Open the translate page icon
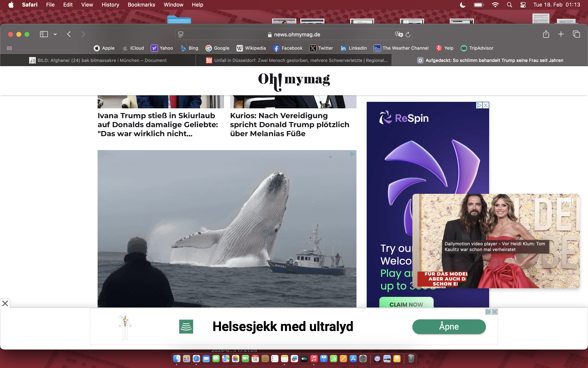 click(x=399, y=35)
